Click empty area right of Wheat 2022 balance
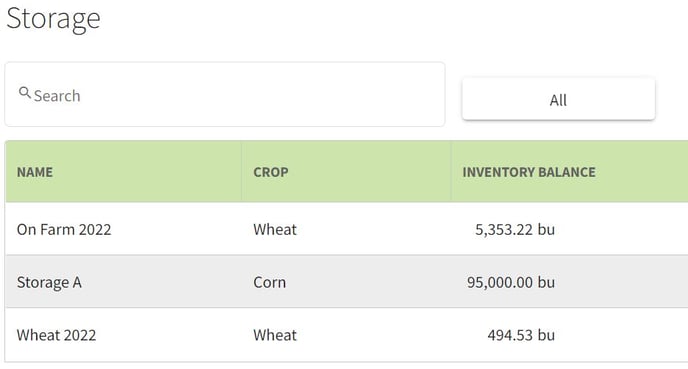This screenshot has width=688, height=369. (621, 335)
